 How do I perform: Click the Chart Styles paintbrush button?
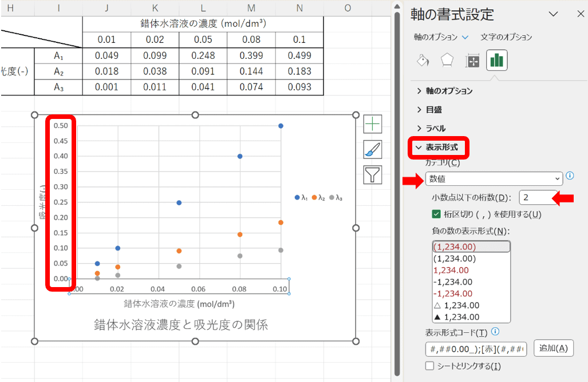(x=372, y=149)
